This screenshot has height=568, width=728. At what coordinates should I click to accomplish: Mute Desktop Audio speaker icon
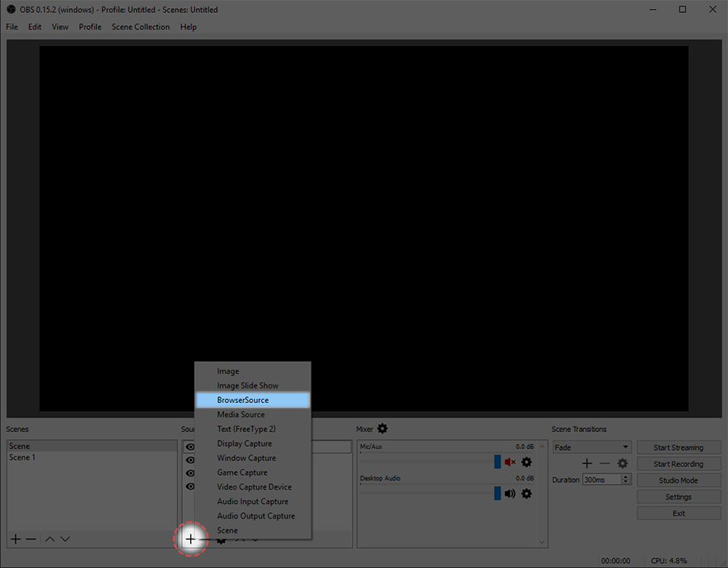510,494
